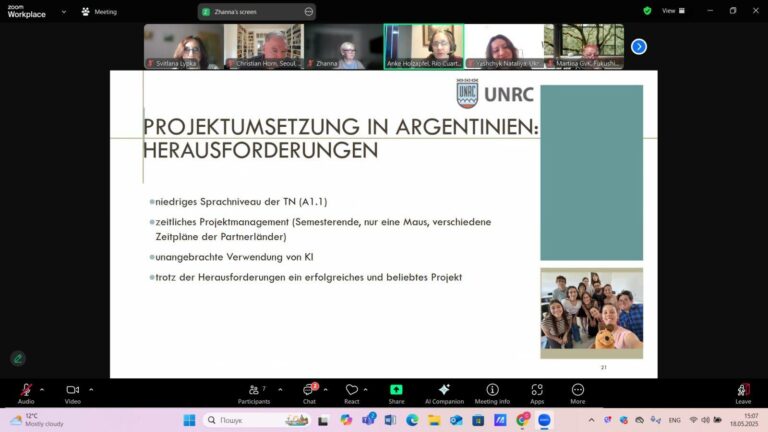Show Meeting info
Screen dimensions: 768x432
[x=492, y=393]
